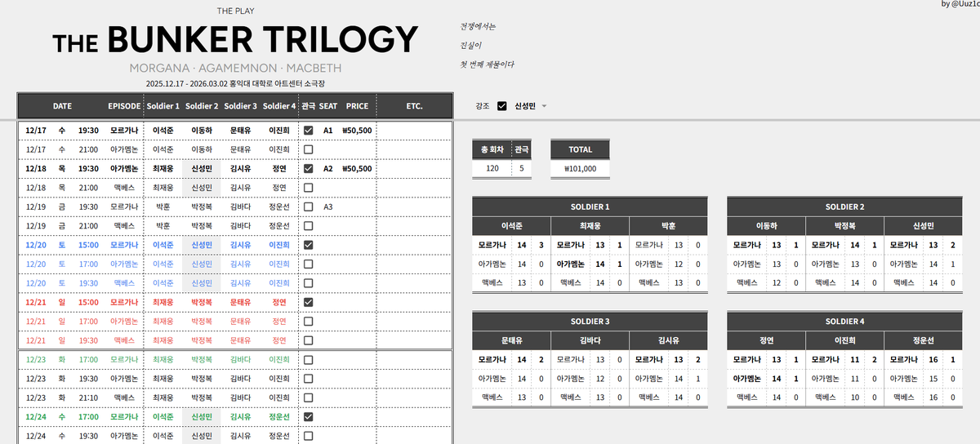This screenshot has width=980, height=444.
Task: Uncheck the 관극 box for 12/21 15:00 모르가나
Action: coord(309,302)
